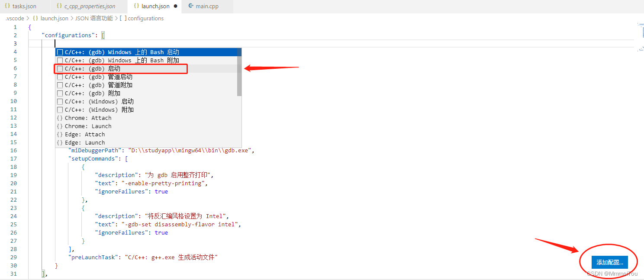Image resolution: width=644 pixels, height=280 pixels.
Task: Click the "为 gdb 启用整齐打印" description value
Action: 179,175
